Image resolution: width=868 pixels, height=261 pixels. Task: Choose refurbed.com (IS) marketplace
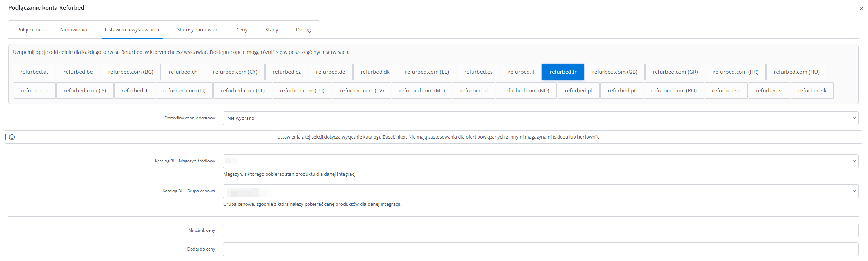click(x=85, y=91)
